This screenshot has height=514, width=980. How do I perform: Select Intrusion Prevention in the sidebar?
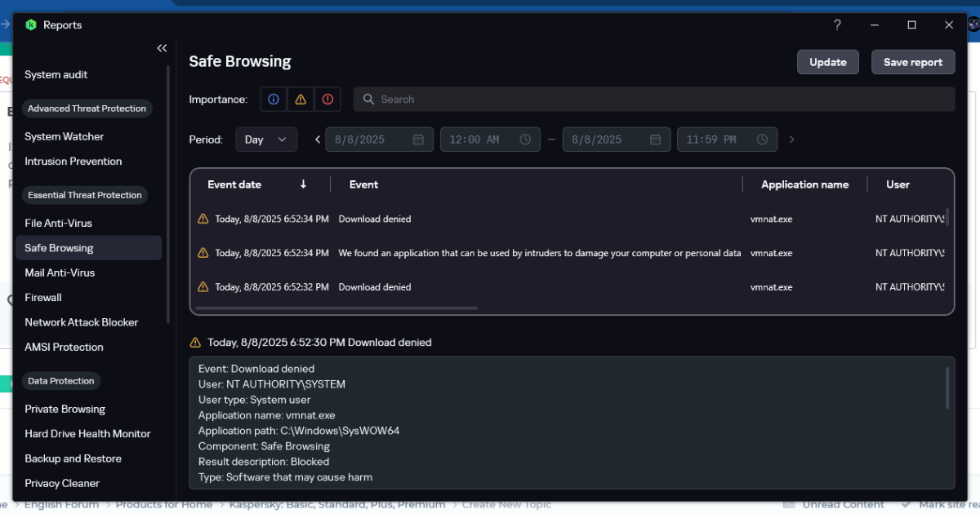(73, 162)
